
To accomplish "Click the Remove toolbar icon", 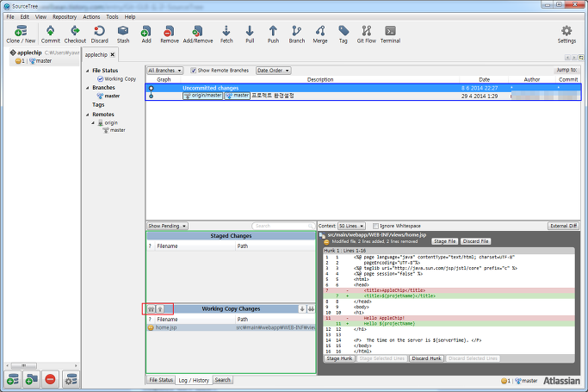I will point(170,34).
